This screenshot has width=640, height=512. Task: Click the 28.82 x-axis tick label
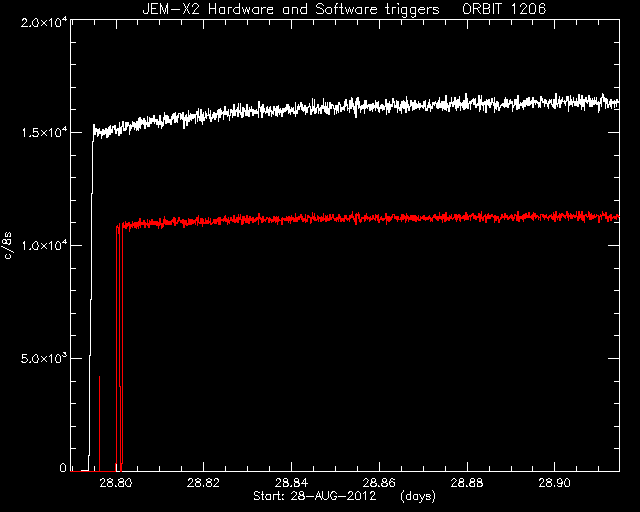pos(203,483)
